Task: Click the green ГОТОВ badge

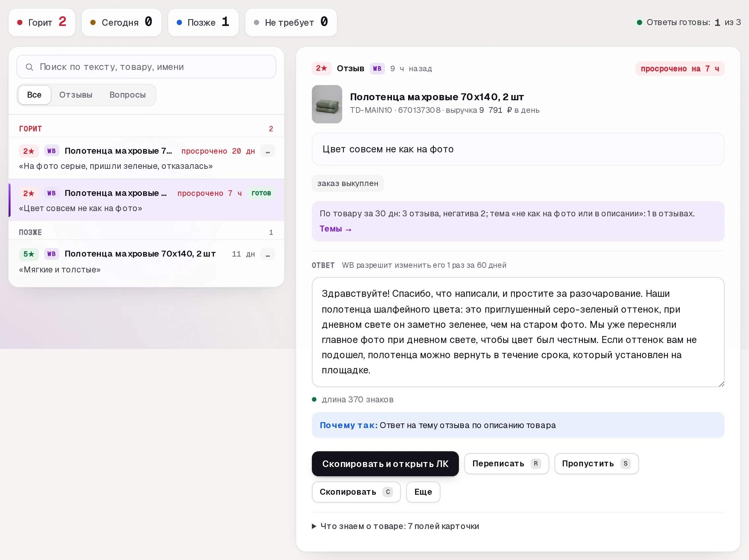Action: click(x=261, y=193)
